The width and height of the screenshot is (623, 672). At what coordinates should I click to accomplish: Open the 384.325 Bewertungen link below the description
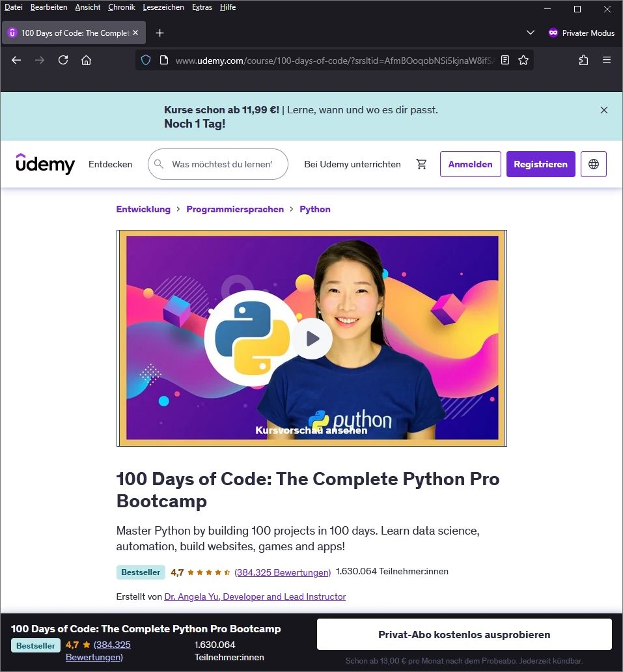[283, 572]
